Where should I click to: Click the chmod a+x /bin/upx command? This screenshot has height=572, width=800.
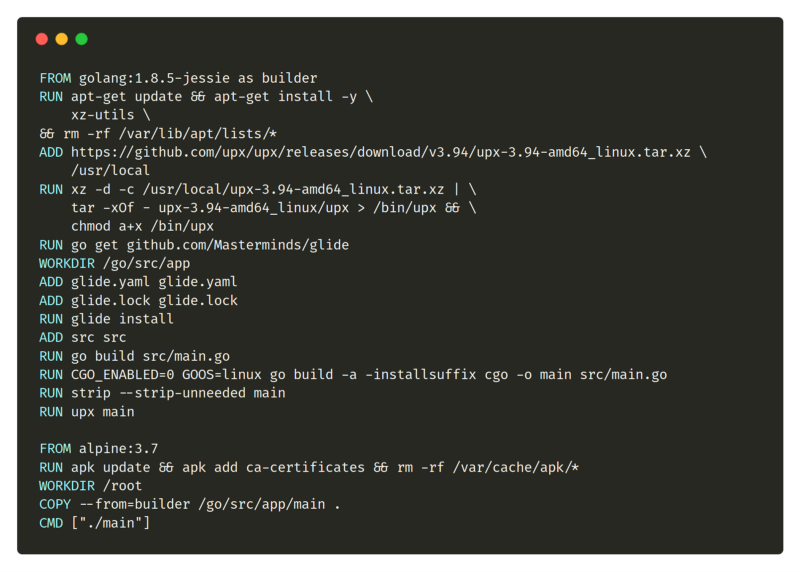pyautogui.click(x=143, y=226)
